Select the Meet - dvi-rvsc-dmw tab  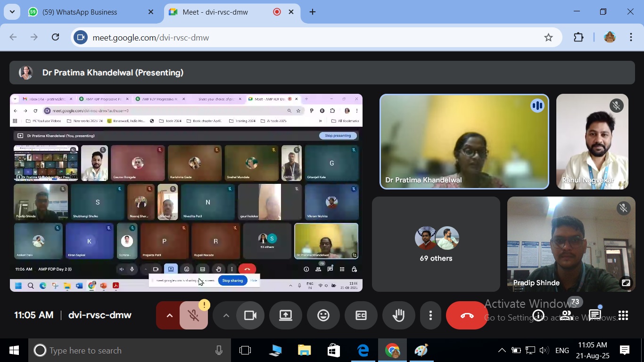[x=215, y=12]
